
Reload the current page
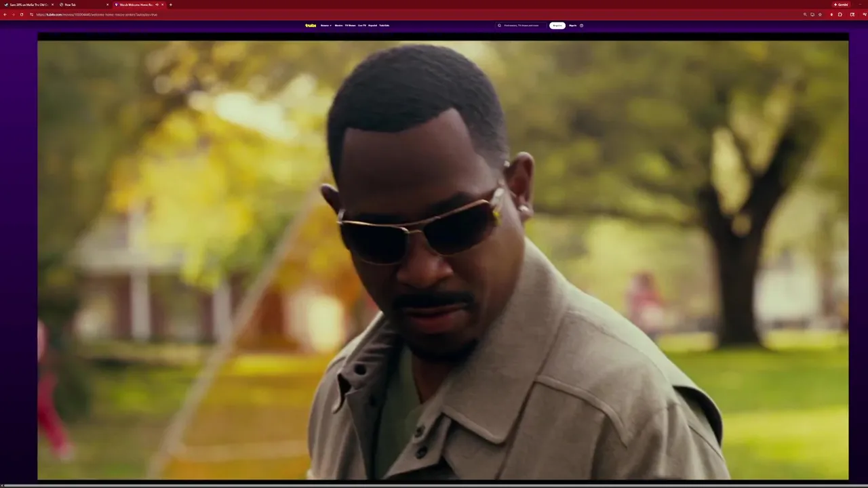22,14
